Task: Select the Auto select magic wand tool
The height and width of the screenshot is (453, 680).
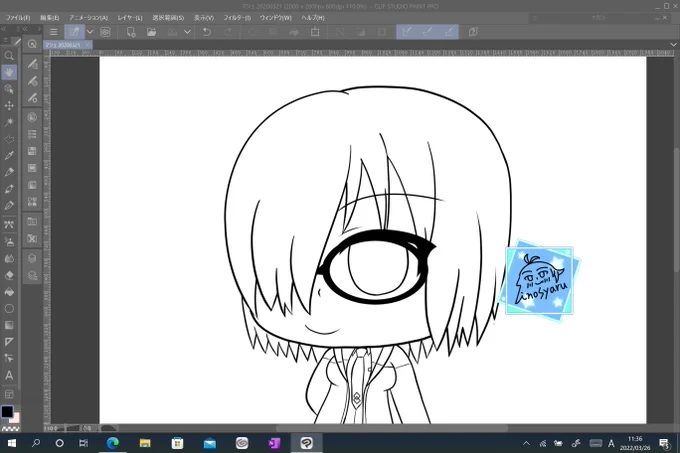Action: point(9,122)
